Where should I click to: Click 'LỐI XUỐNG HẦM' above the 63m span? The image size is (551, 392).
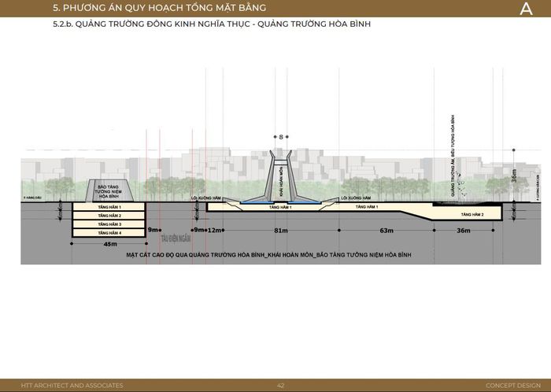click(356, 198)
